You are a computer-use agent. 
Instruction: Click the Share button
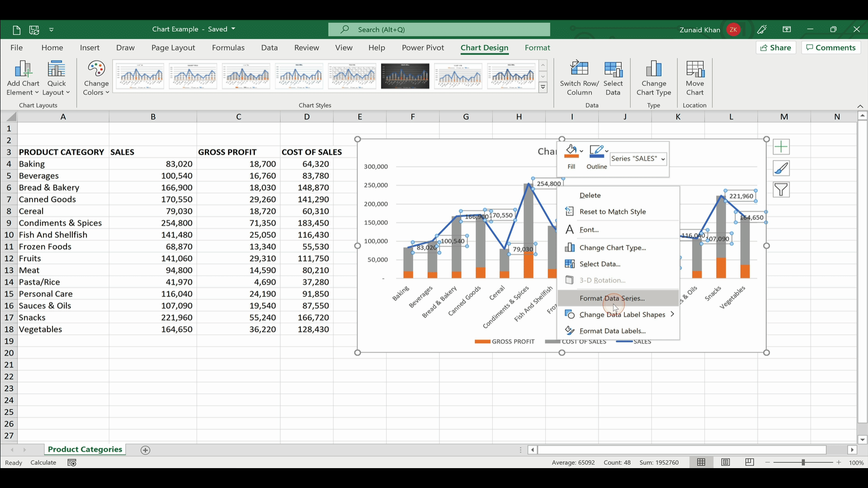click(776, 47)
